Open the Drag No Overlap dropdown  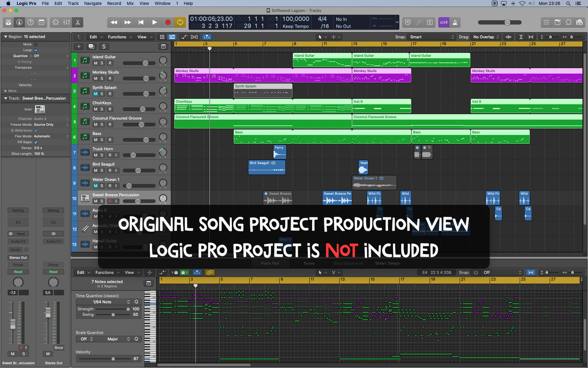(x=486, y=37)
